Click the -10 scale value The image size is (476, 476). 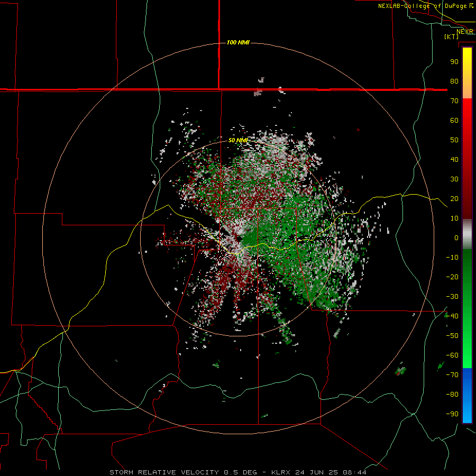tap(452, 258)
